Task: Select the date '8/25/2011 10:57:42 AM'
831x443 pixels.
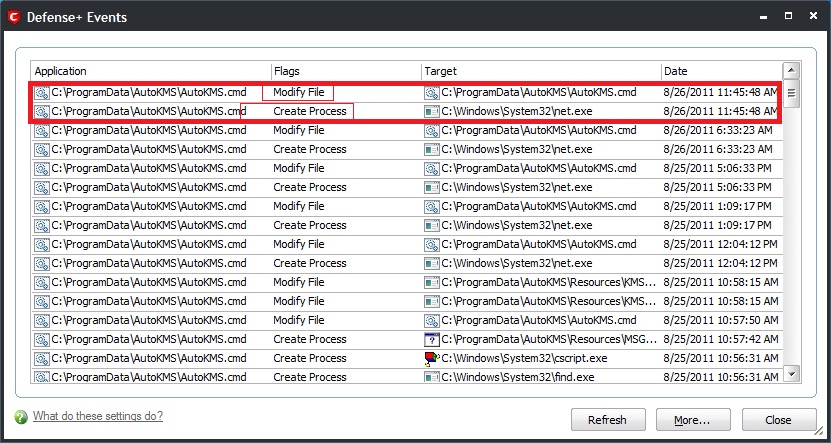Action: pyautogui.click(x=721, y=340)
